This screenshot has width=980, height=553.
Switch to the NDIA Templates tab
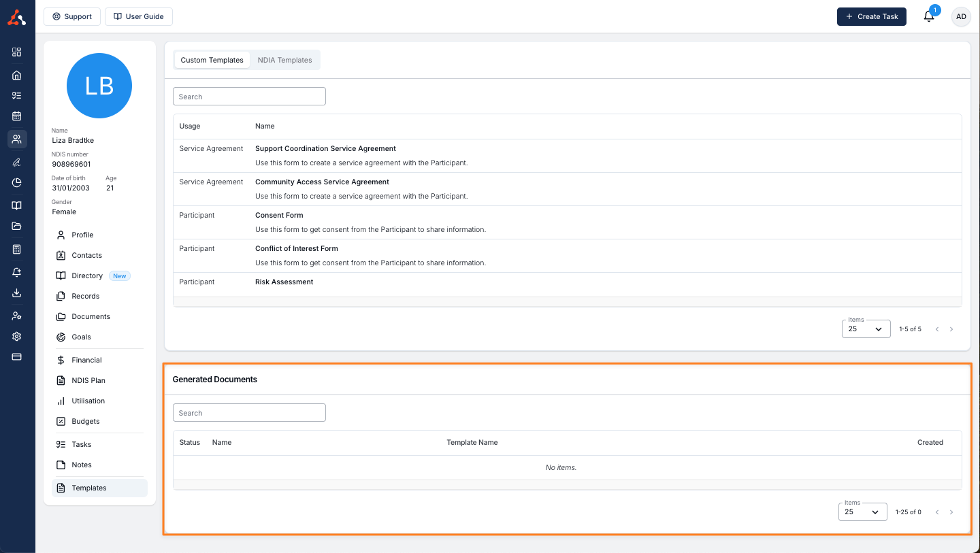click(284, 60)
